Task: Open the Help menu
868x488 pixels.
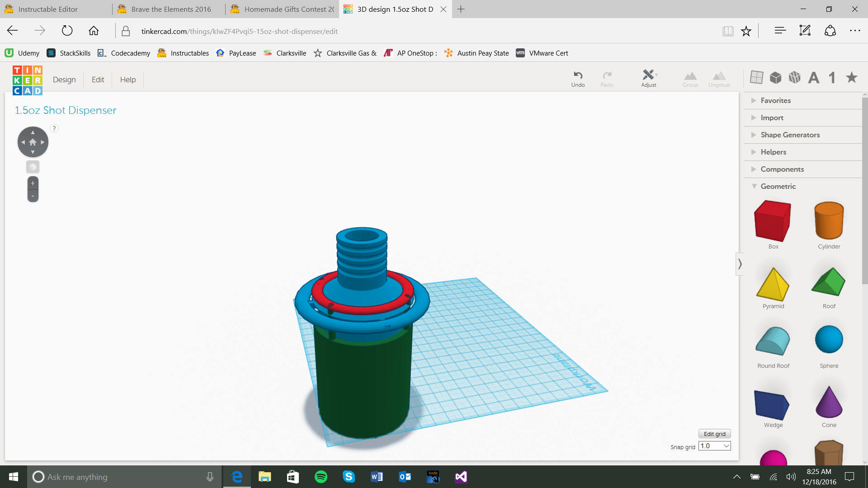Action: click(128, 80)
